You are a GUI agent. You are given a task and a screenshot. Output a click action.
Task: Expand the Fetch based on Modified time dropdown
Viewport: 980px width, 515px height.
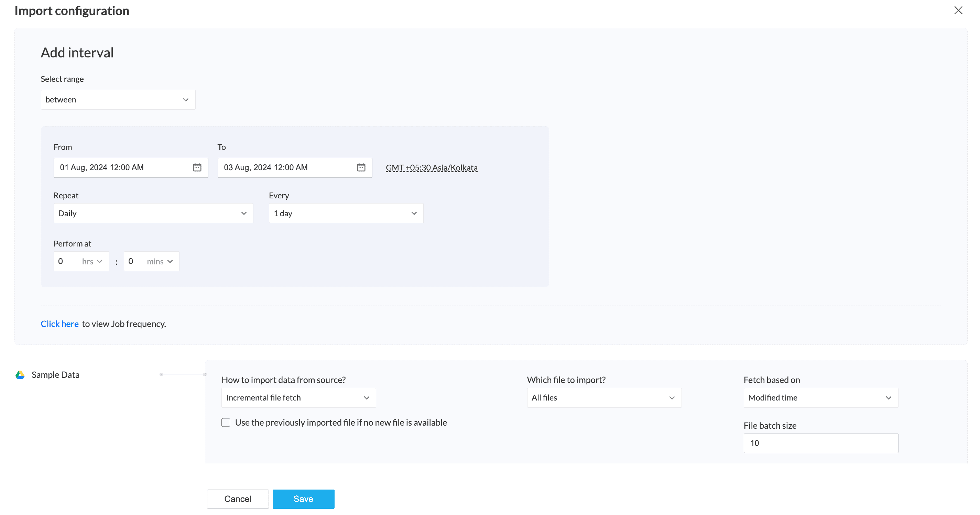coord(820,398)
